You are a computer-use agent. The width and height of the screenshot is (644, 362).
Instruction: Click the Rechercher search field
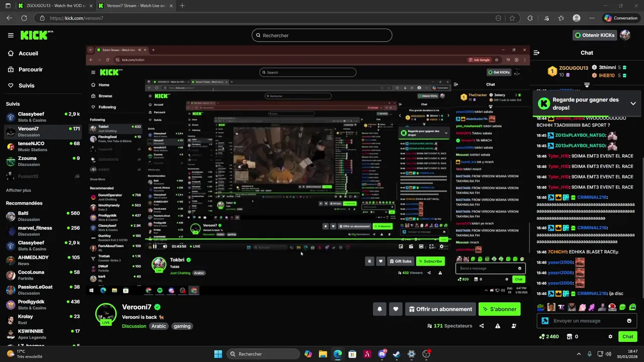(x=322, y=35)
